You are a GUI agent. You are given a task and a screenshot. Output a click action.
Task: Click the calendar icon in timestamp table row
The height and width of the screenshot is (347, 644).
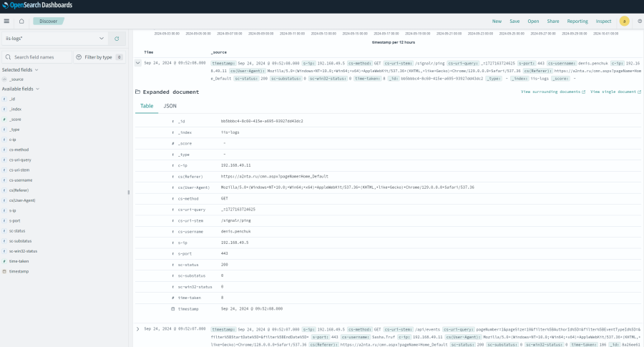(x=173, y=309)
